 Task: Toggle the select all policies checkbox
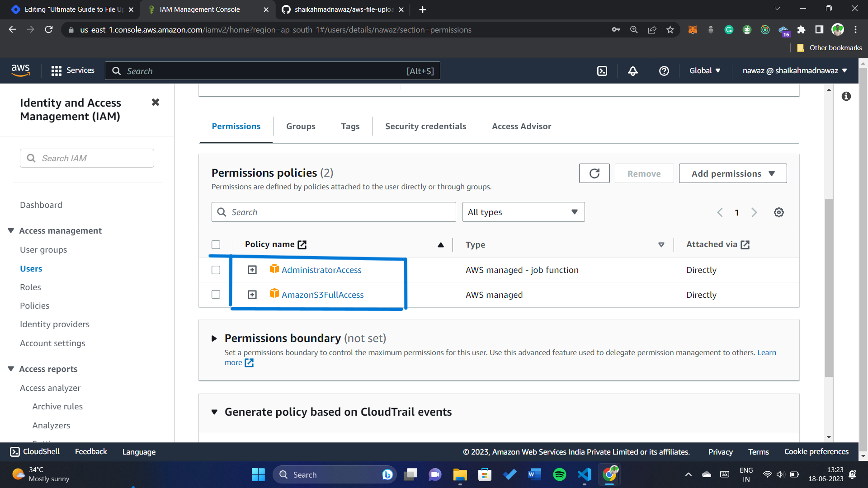pyautogui.click(x=216, y=244)
